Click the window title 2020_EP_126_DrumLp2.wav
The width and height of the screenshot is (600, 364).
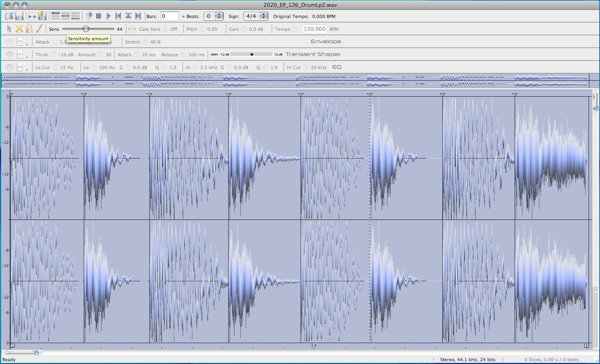(x=300, y=5)
